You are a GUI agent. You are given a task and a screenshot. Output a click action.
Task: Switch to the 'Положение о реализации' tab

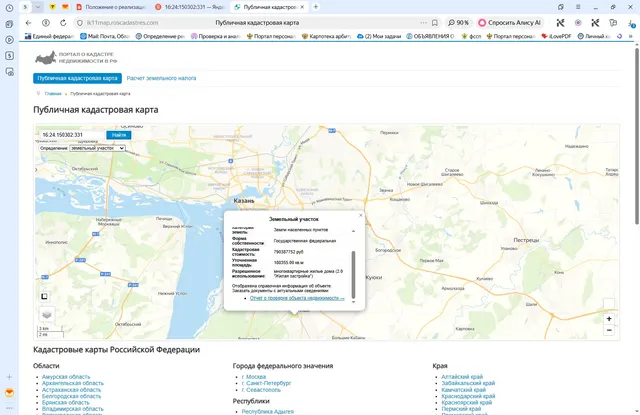coord(111,7)
